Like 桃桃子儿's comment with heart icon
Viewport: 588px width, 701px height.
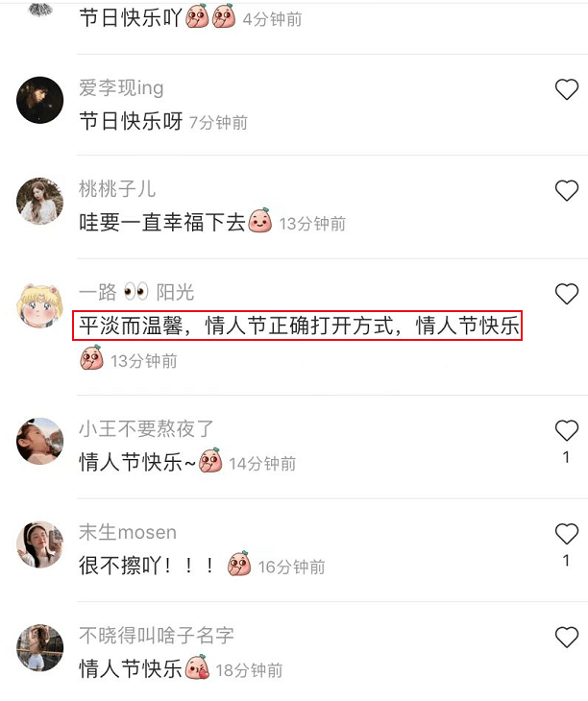(x=567, y=190)
